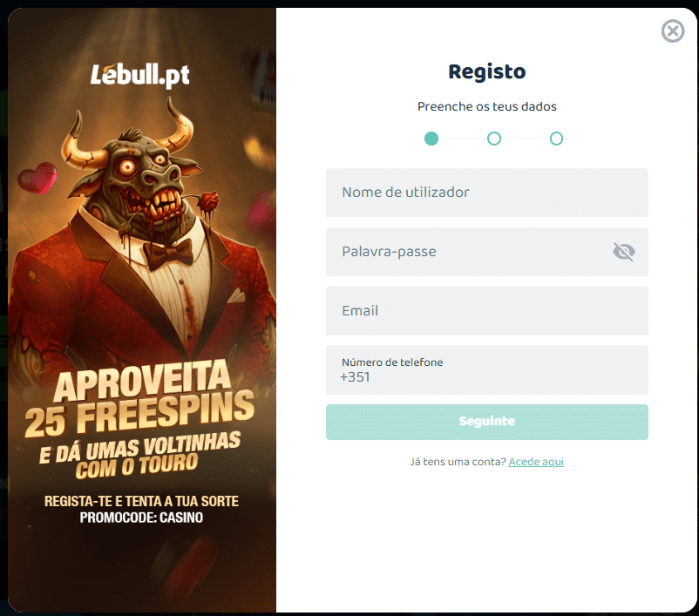Focus the Email input field
This screenshot has width=699, height=616.
[487, 311]
